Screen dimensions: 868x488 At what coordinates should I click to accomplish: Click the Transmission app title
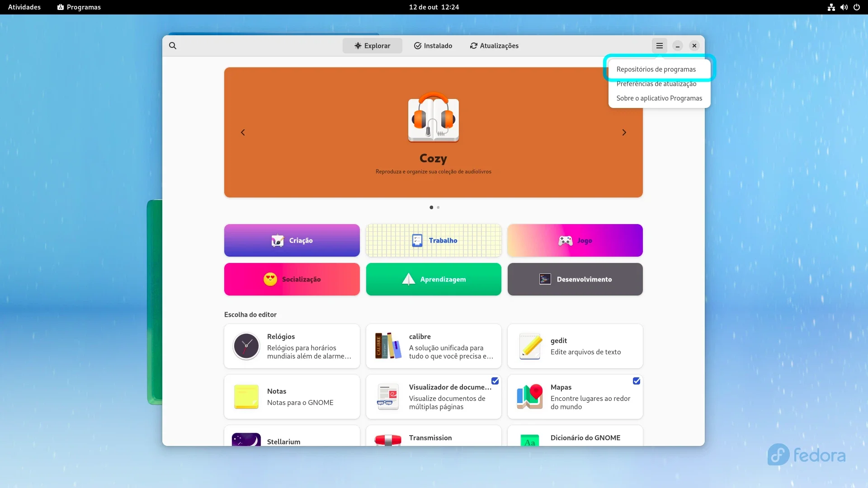[x=430, y=438]
